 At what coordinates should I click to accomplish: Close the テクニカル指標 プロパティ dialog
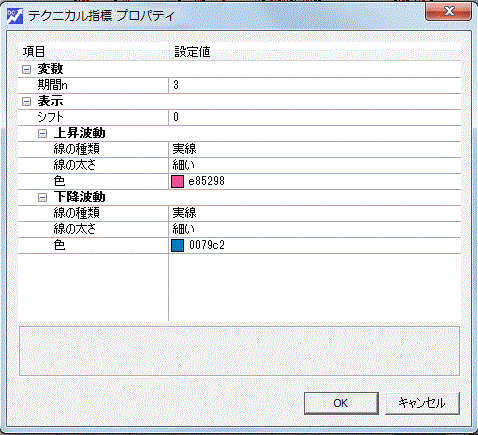(x=448, y=12)
